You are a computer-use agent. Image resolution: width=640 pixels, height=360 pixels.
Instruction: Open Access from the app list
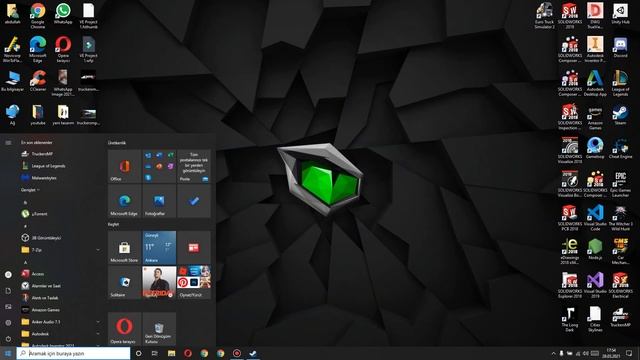point(60,274)
